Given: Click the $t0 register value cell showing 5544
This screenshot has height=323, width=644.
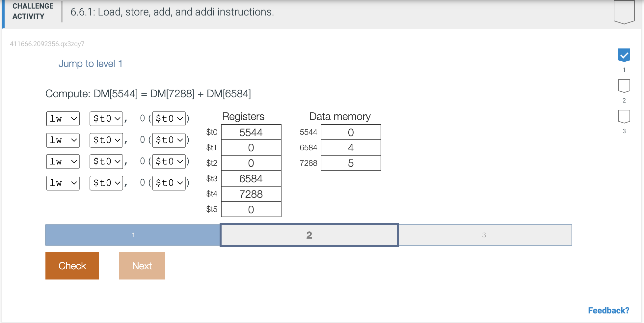Looking at the screenshot, I should 251,132.
